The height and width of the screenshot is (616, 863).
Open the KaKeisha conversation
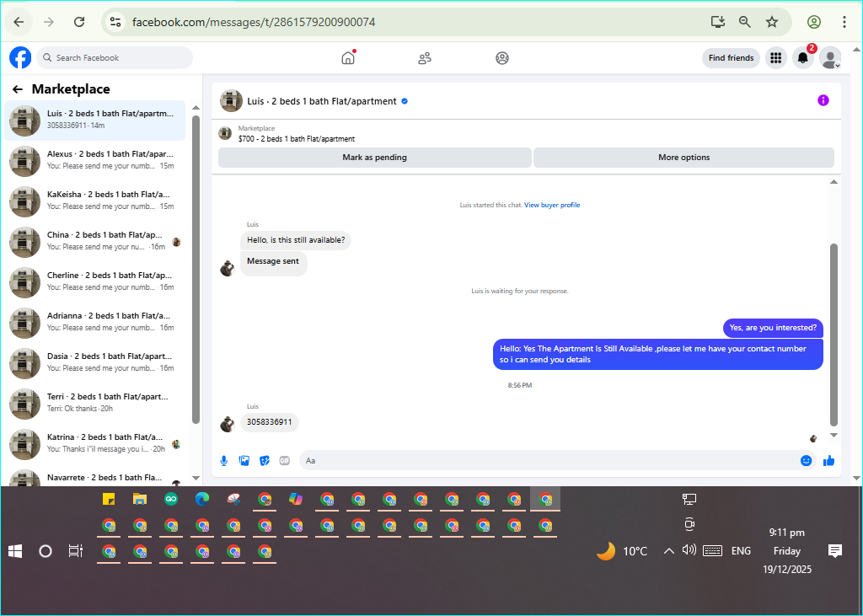coord(94,201)
